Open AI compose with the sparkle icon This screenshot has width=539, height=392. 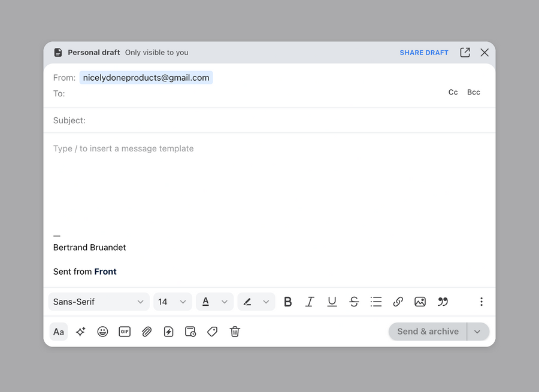pyautogui.click(x=80, y=332)
